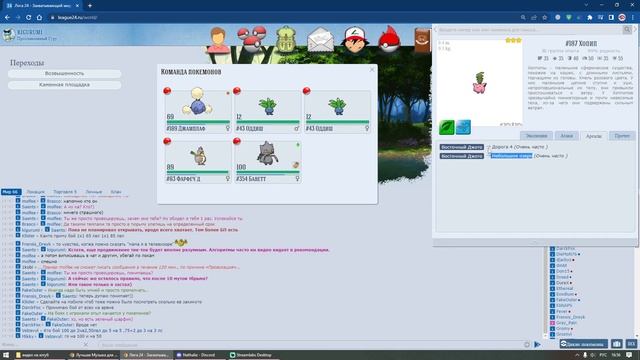Select the male #43 Оддиш team slot

coord(268,111)
